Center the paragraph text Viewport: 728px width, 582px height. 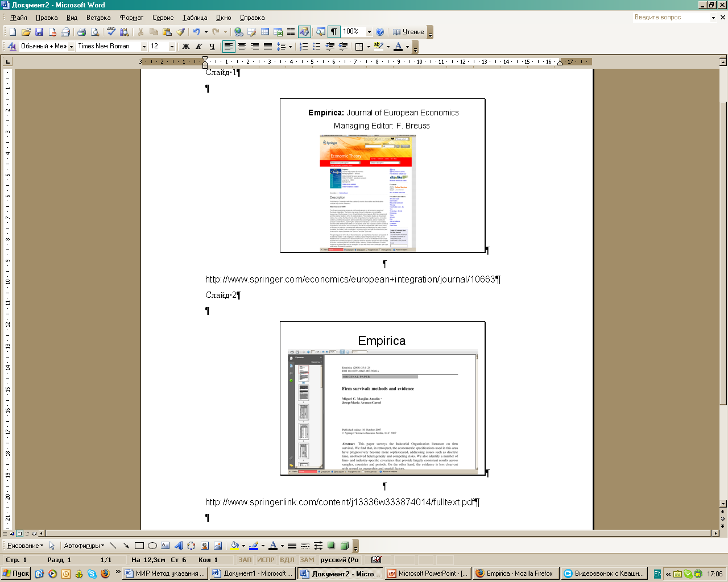pos(242,47)
